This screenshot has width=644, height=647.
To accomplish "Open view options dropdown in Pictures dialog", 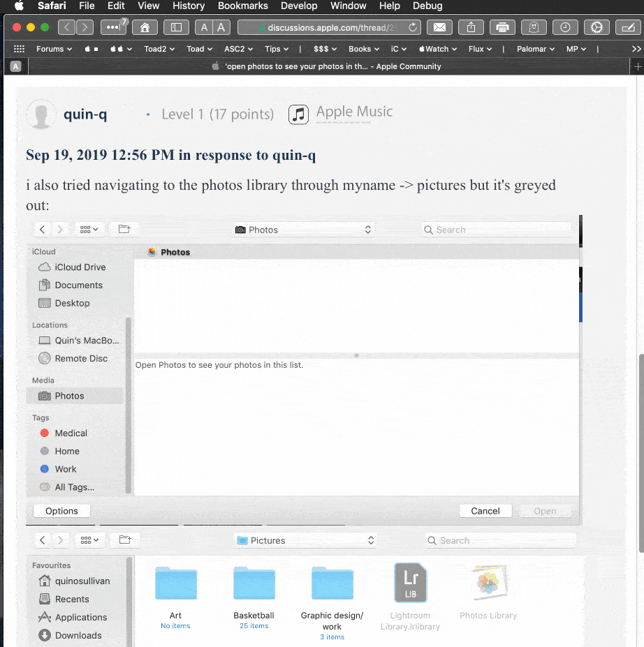I will [89, 540].
